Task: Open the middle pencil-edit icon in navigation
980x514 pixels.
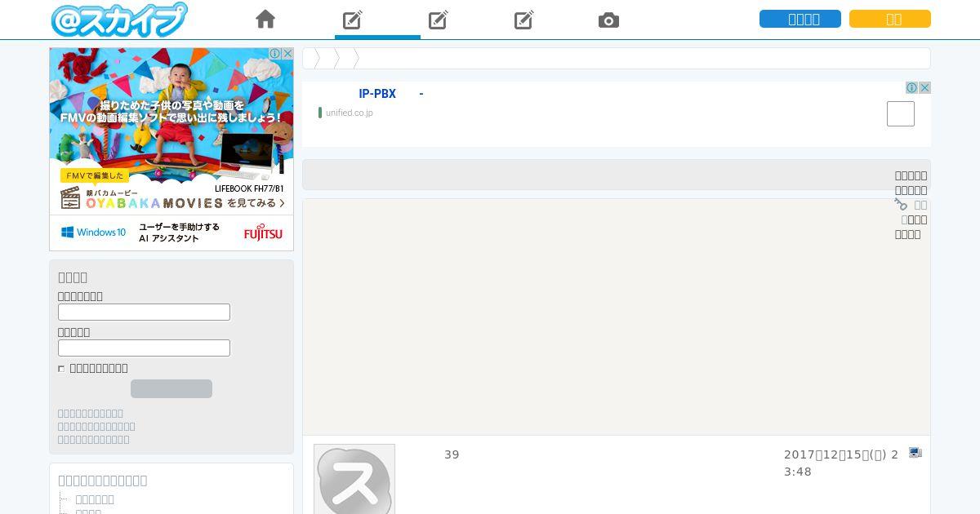Action: click(439, 20)
